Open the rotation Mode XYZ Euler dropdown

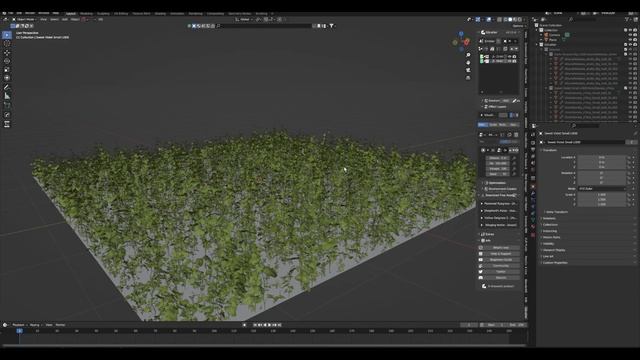(602, 189)
